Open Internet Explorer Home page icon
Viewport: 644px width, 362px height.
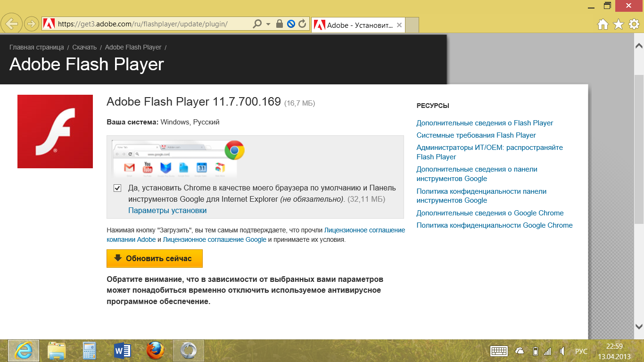[603, 25]
